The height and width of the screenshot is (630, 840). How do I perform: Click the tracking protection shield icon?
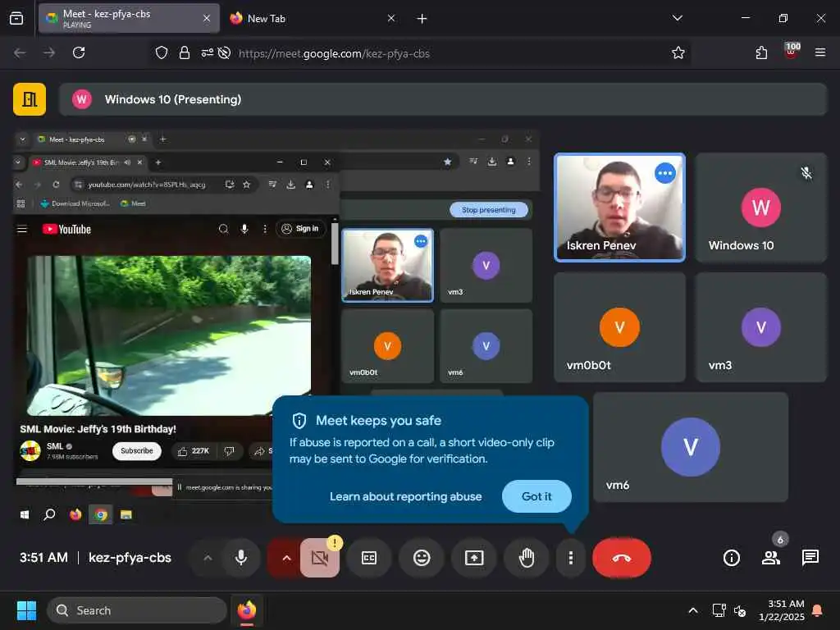click(162, 52)
